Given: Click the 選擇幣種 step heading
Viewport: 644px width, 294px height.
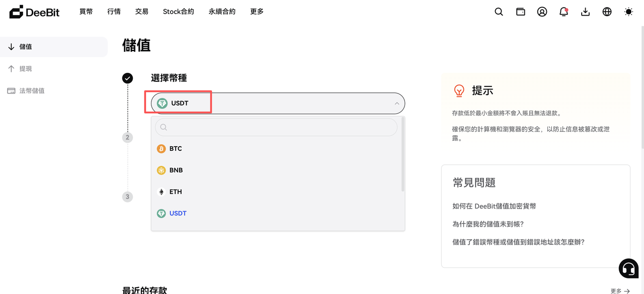Looking at the screenshot, I should (x=169, y=78).
